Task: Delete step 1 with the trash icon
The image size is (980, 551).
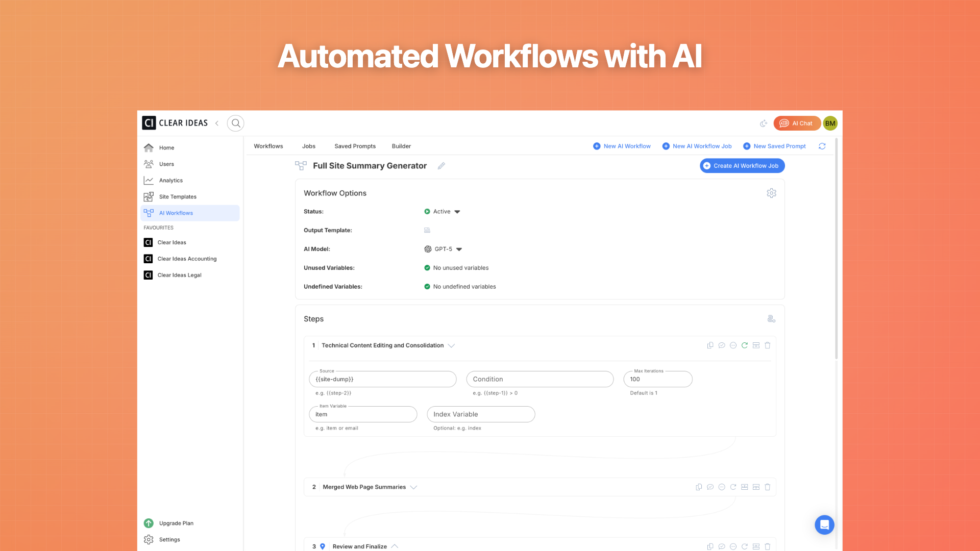Action: click(768, 345)
